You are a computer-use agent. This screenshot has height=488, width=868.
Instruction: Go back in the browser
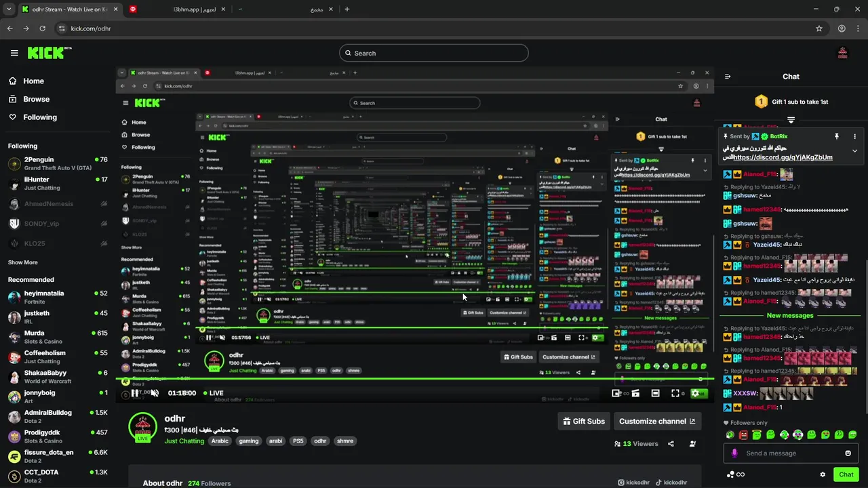9,28
